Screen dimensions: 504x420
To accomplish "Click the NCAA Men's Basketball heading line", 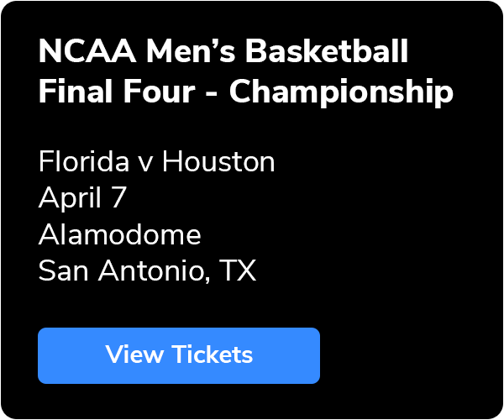I will (x=223, y=52).
